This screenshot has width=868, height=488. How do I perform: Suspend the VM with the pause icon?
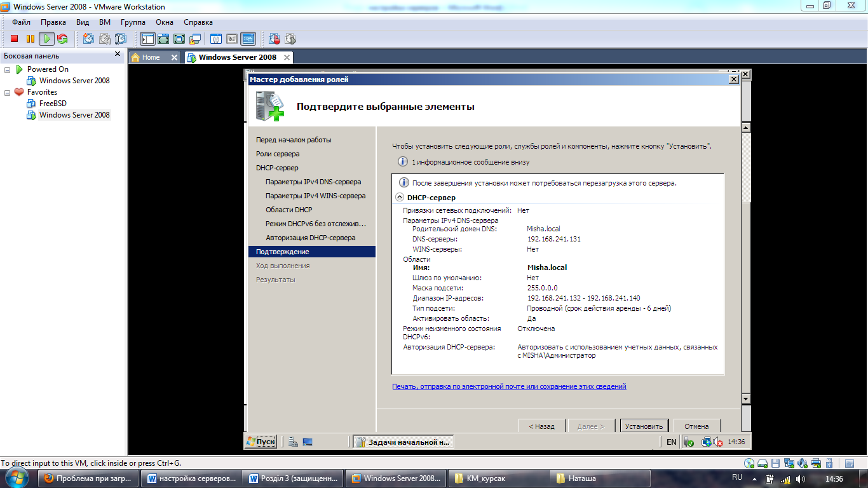[x=30, y=39]
